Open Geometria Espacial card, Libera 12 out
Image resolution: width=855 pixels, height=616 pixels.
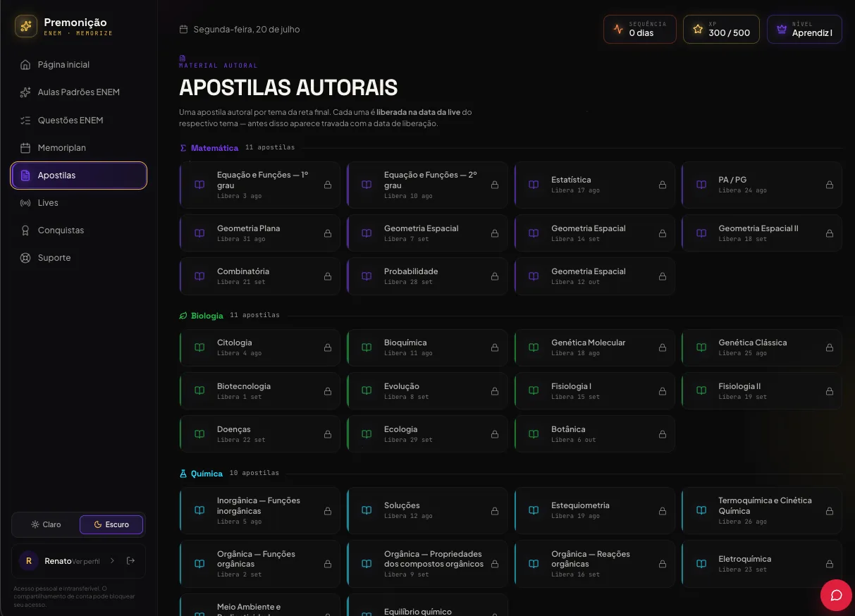point(594,276)
